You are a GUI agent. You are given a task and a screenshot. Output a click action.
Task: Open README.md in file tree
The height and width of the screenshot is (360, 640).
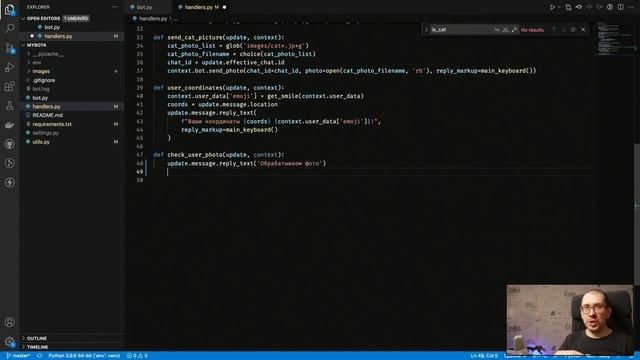coord(47,116)
